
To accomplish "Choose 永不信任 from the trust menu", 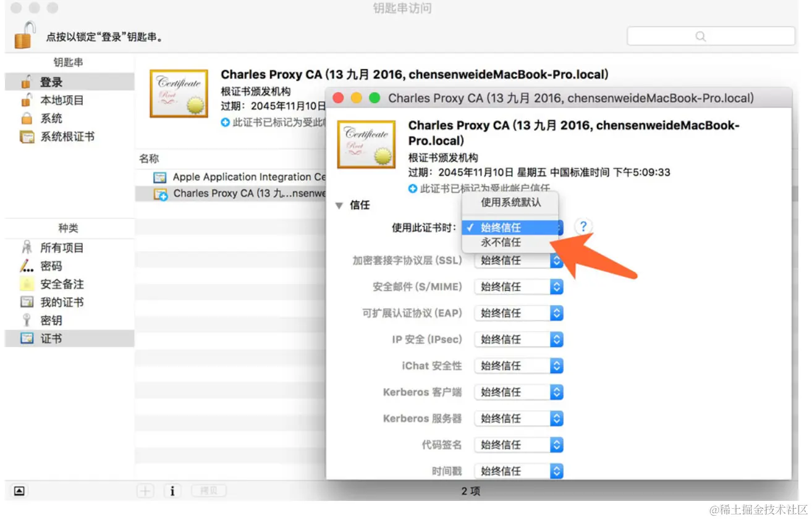I will point(510,243).
